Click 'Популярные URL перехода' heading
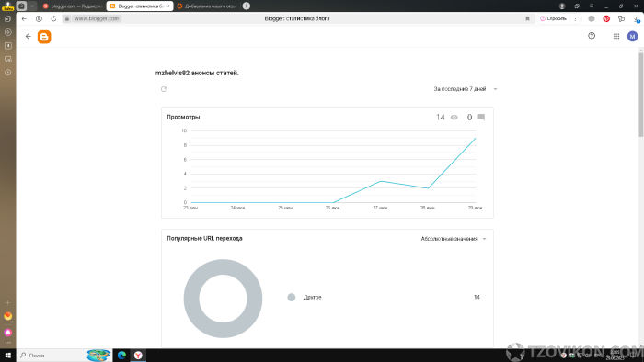 click(x=204, y=238)
